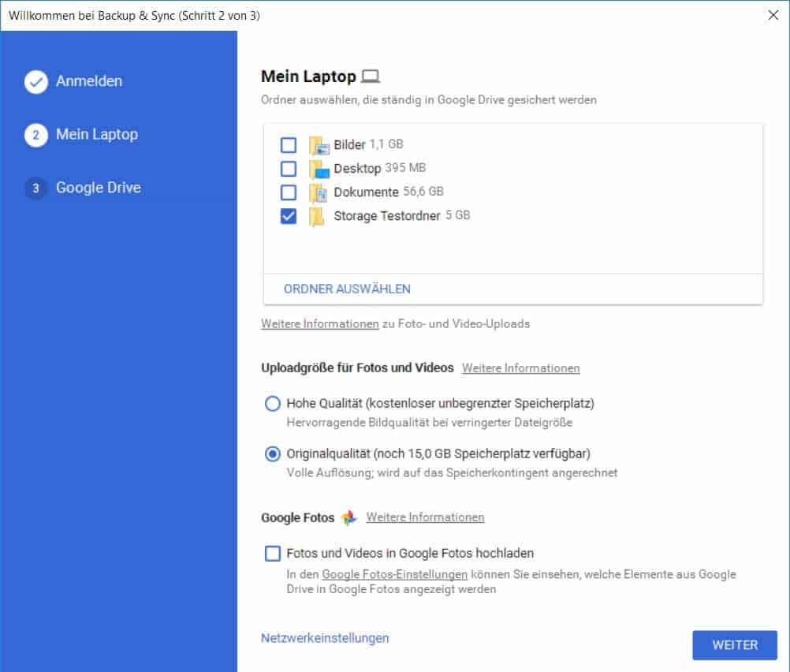This screenshot has height=672, width=790.
Task: Select Hohe Qualität radio button
Action: [273, 403]
